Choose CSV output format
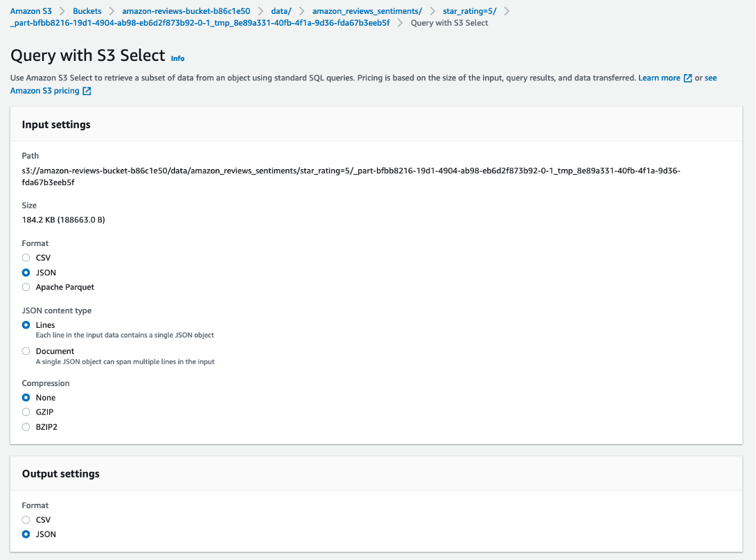 [26, 520]
